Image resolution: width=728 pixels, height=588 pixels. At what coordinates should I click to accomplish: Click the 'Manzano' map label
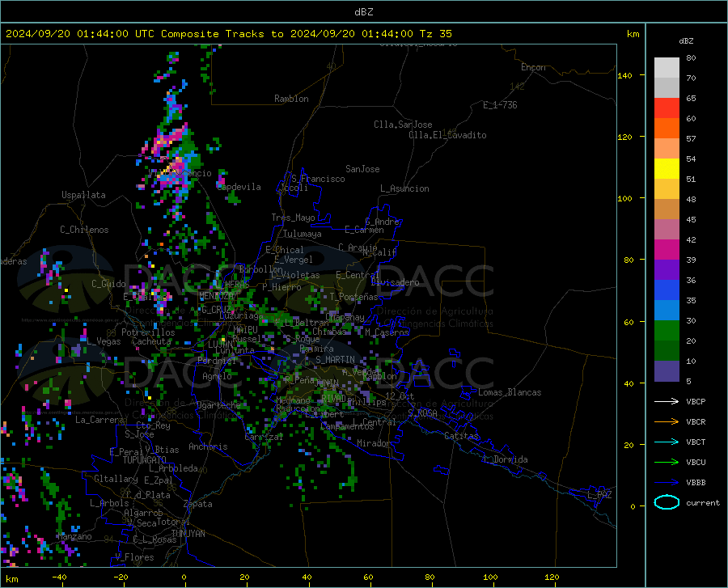click(x=74, y=536)
